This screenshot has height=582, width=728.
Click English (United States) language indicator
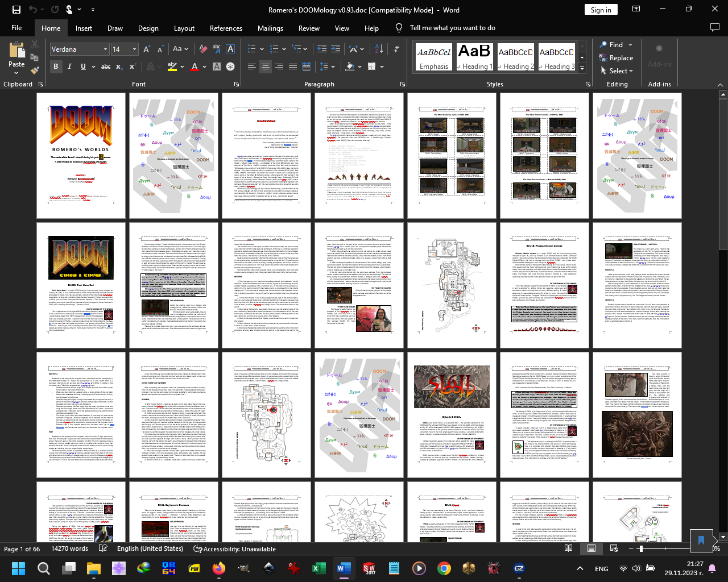150,548
